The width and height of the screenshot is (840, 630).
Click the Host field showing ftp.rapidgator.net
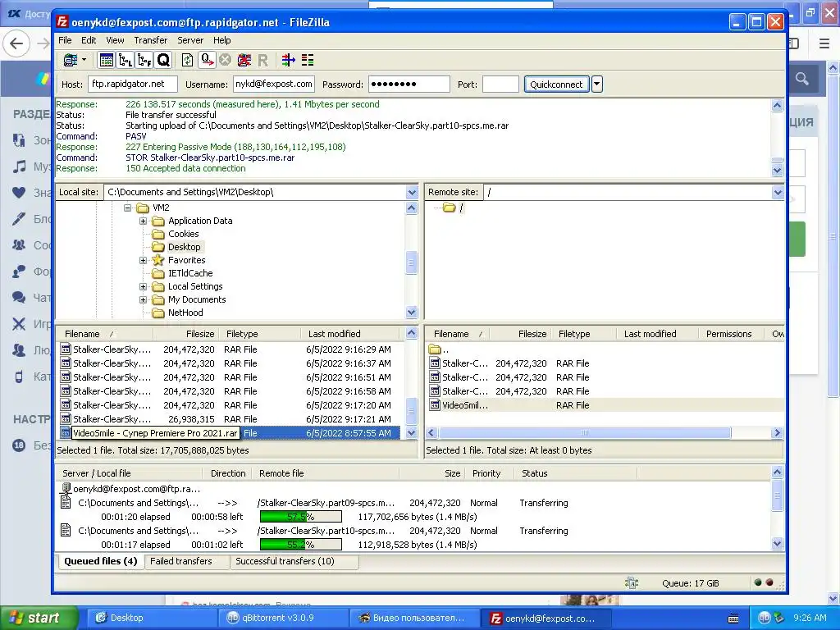[x=133, y=84]
